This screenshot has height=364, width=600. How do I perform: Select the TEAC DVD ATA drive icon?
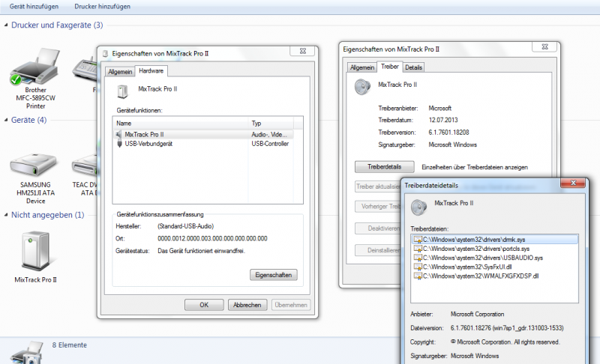click(x=84, y=164)
